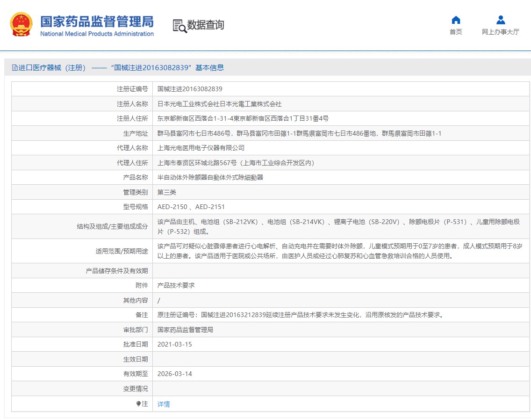The image size is (531, 420).
Task: Click the approval date 2021-03-15
Action: click(x=175, y=344)
